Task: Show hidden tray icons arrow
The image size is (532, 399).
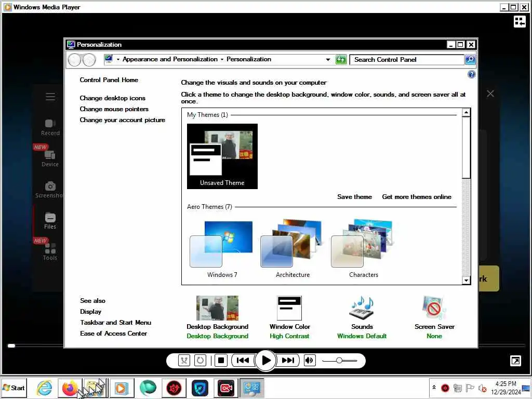Action: pos(434,387)
